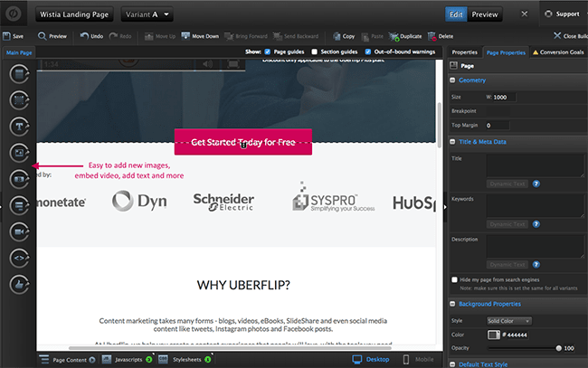Screen dimensions: 588x368
Task: Toggle the Page guides checkbox
Action: (x=268, y=52)
